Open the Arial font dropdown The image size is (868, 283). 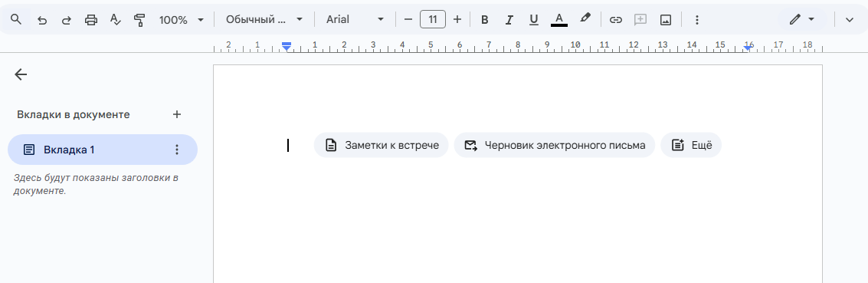click(355, 19)
